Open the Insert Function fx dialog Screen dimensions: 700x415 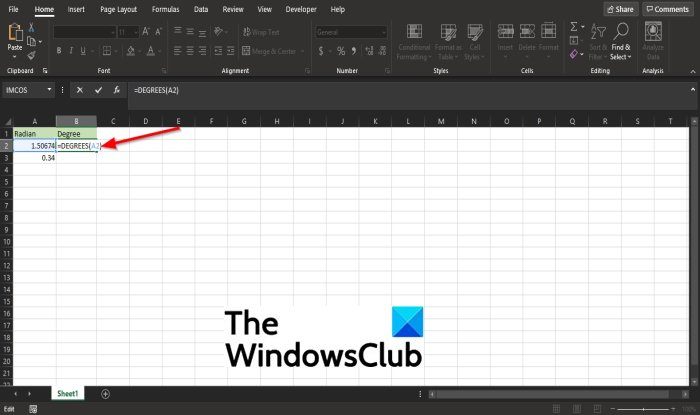tap(117, 90)
